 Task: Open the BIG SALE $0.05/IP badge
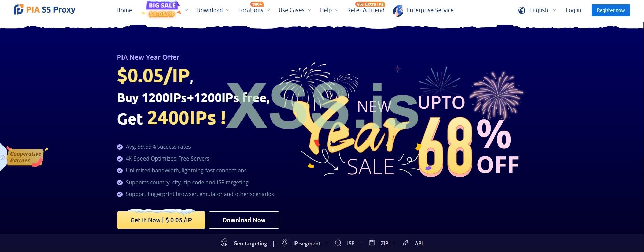[162, 9]
